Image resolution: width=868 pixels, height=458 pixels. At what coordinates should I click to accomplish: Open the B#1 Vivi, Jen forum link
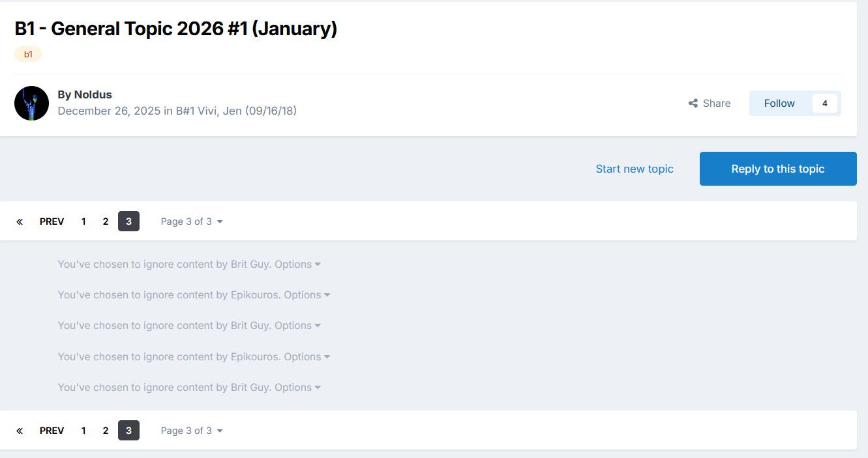pyautogui.click(x=236, y=111)
